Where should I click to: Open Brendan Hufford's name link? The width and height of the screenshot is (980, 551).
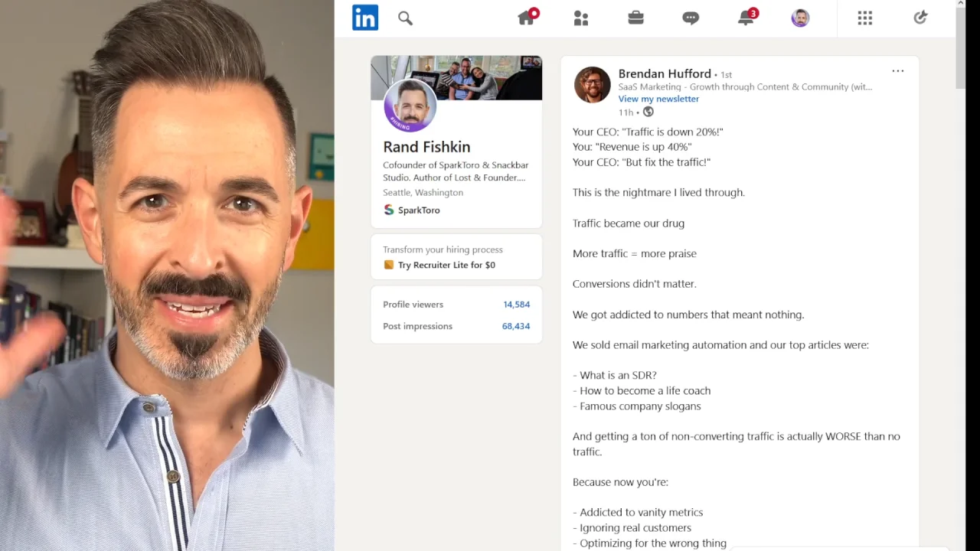click(665, 73)
